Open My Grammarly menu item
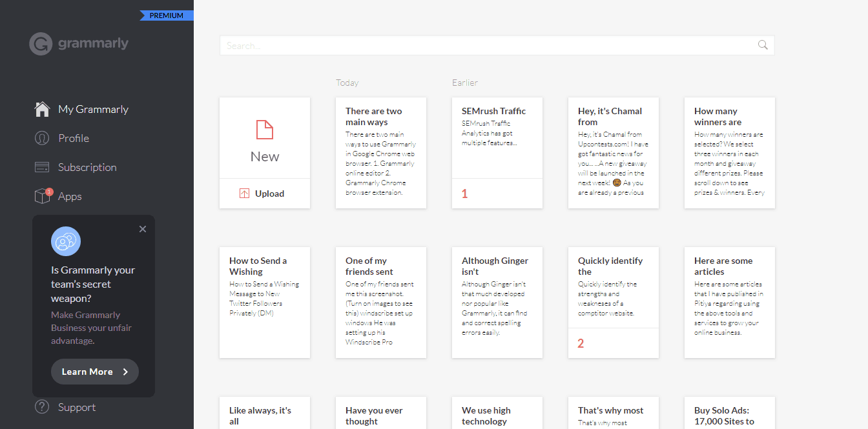 click(x=93, y=109)
